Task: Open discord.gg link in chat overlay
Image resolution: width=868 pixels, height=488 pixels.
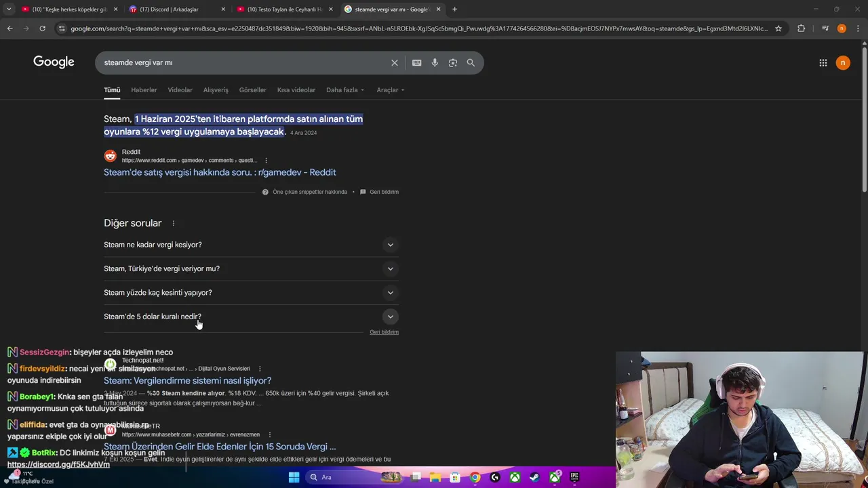Action: click(x=58, y=464)
